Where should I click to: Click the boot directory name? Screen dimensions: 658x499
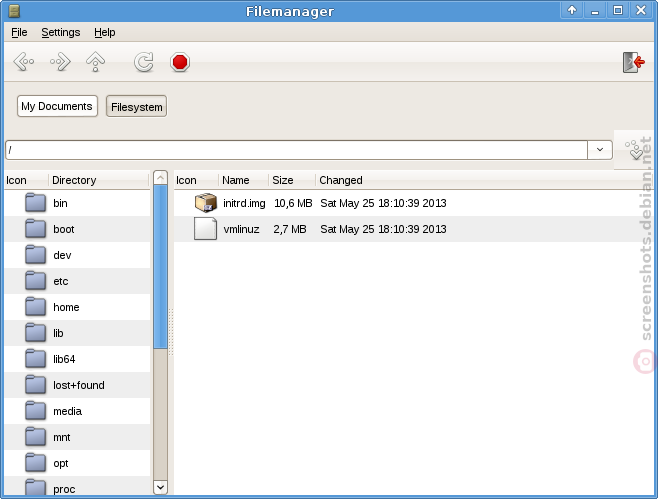pyautogui.click(x=64, y=229)
